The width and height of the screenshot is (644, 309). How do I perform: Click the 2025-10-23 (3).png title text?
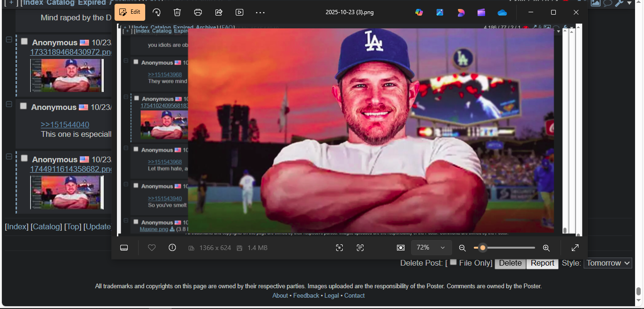[349, 12]
